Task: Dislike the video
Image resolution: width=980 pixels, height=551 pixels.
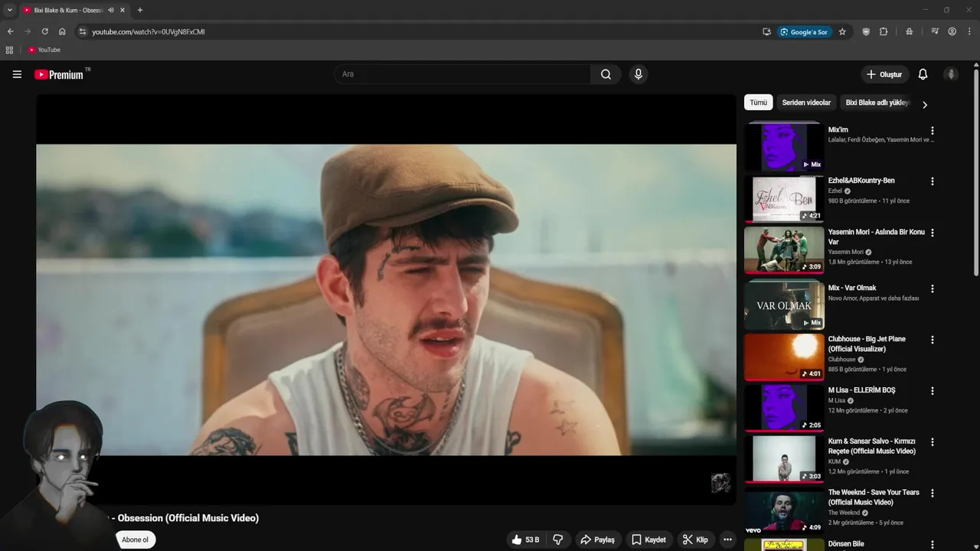Action: [558, 540]
